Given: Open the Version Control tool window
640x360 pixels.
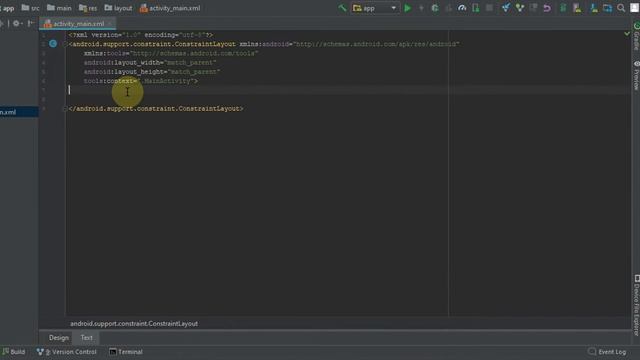Looking at the screenshot, I should coord(67,352).
